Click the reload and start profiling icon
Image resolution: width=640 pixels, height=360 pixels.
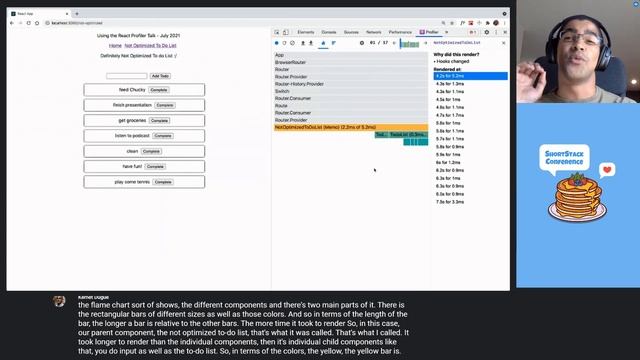click(x=284, y=43)
